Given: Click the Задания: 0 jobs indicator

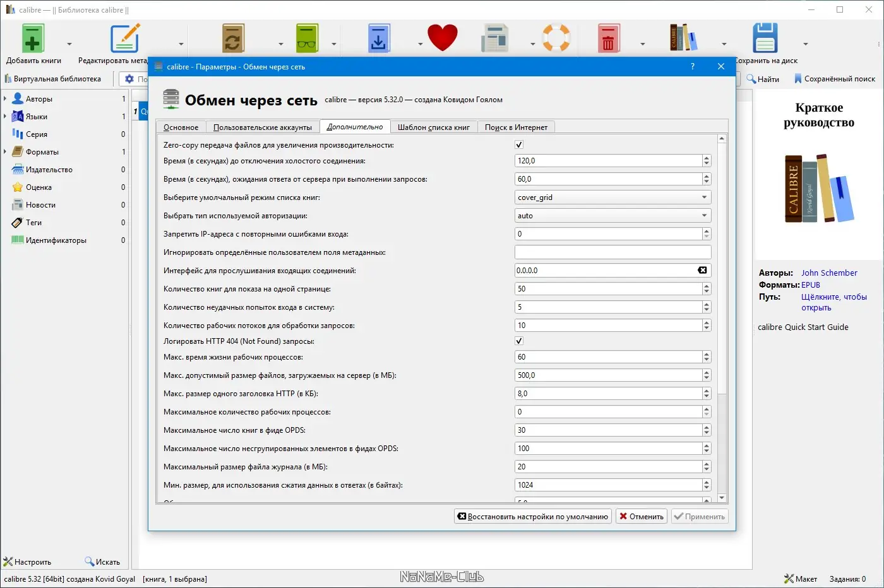Looking at the screenshot, I should click(x=847, y=579).
